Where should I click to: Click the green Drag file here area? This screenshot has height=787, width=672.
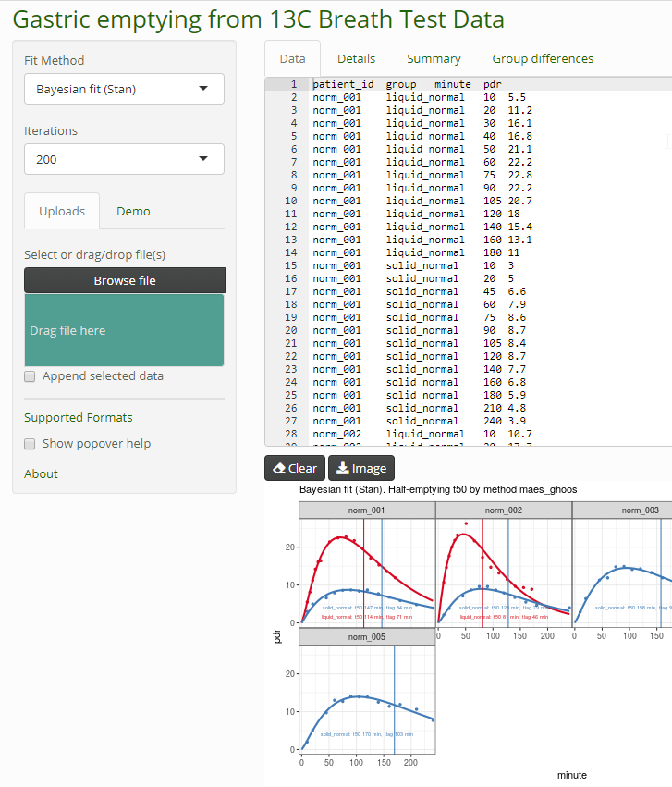coord(124,330)
